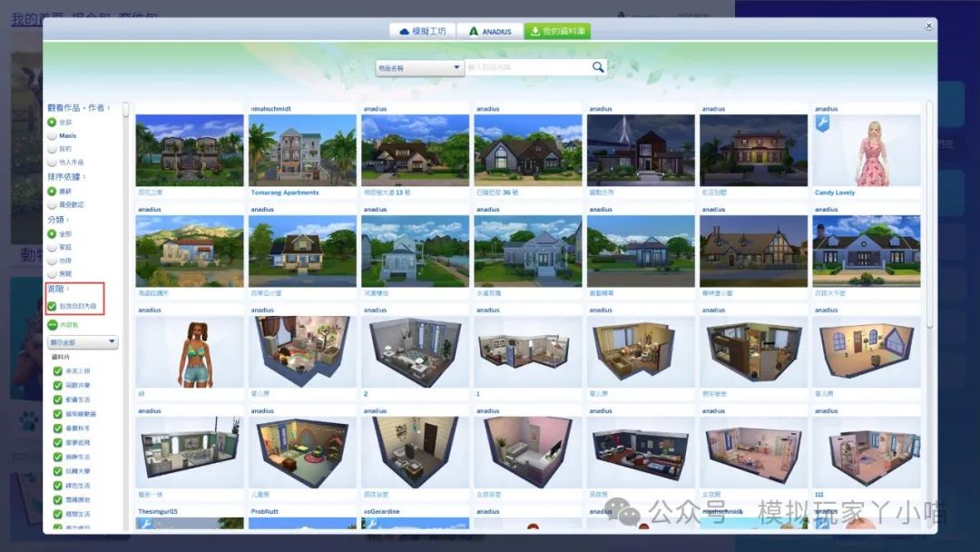The height and width of the screenshot is (552, 980).
Task: Click the filter panel scrollbar thumb
Action: point(125,110)
